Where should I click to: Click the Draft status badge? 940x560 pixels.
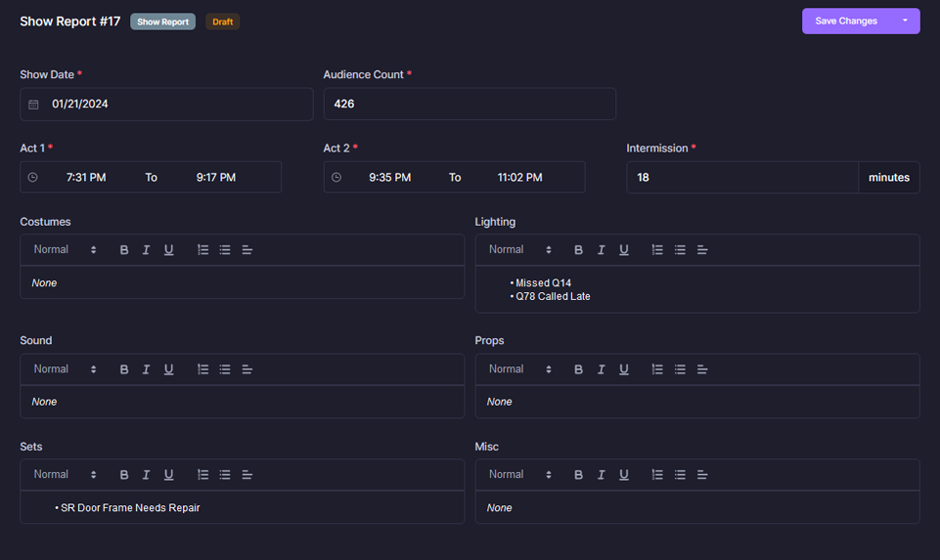click(222, 22)
